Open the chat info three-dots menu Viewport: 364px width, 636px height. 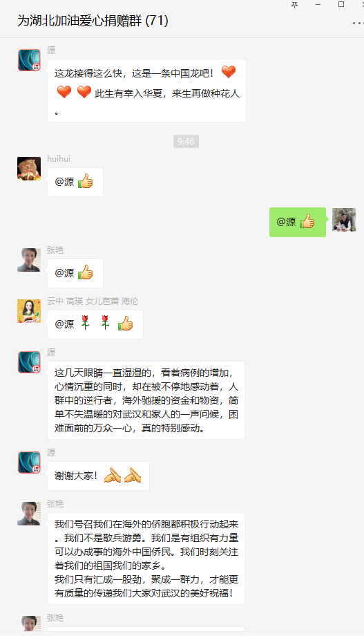pyautogui.click(x=358, y=23)
